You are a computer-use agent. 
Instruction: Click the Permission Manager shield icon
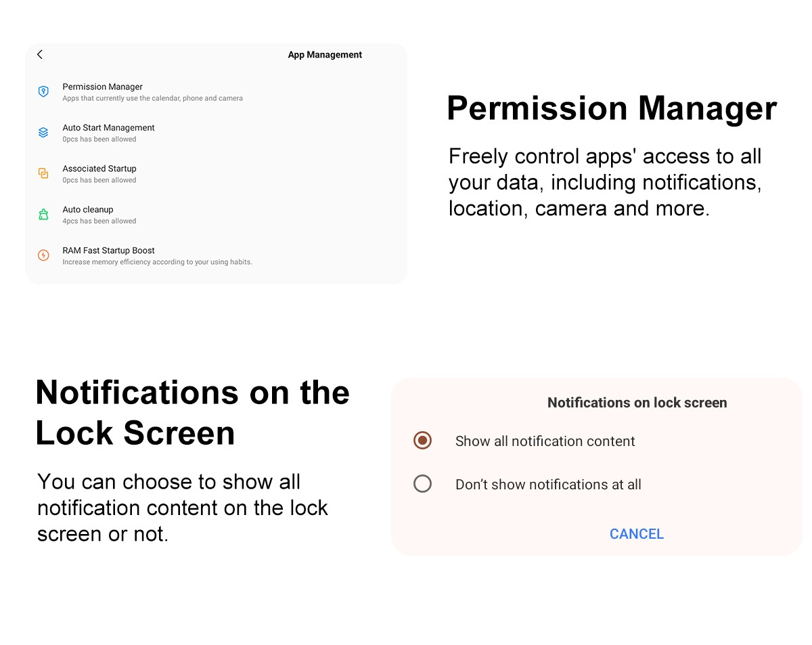tap(43, 91)
